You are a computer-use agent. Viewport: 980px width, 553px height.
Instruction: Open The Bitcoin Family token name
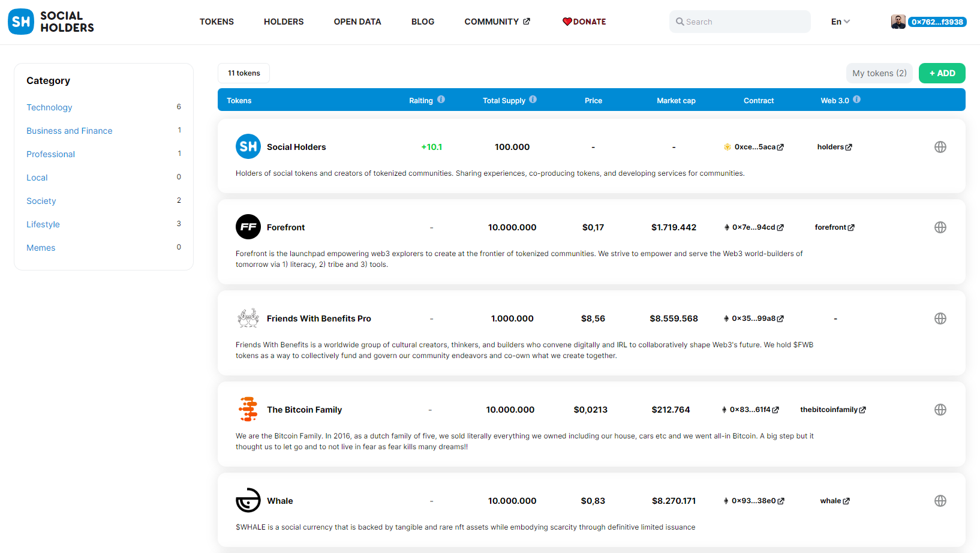click(305, 410)
